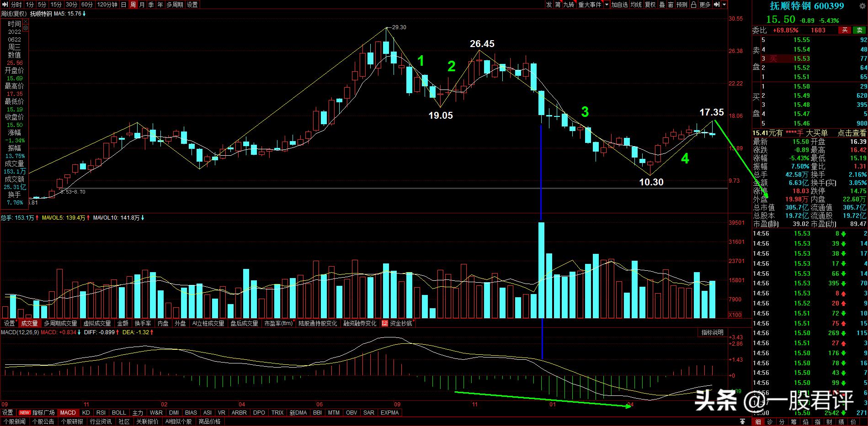Image resolution: width=868 pixels, height=426 pixels.
Task: Switch to the KD indicator
Action: tap(86, 413)
